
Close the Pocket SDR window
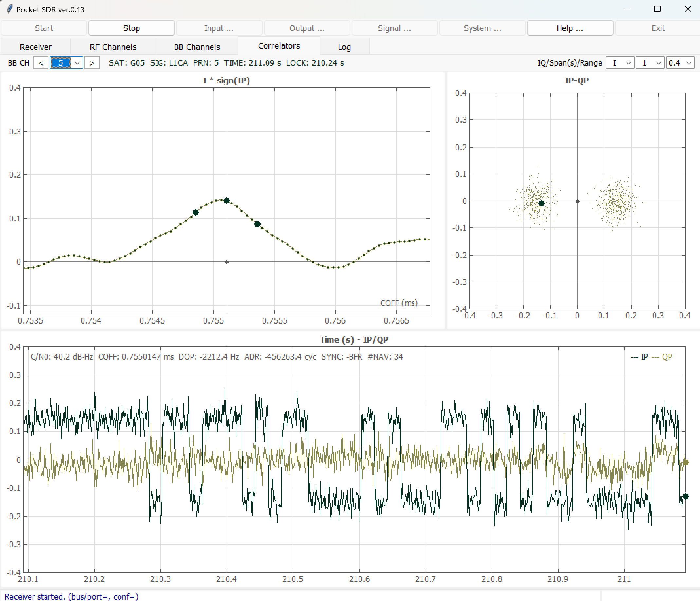688,9
